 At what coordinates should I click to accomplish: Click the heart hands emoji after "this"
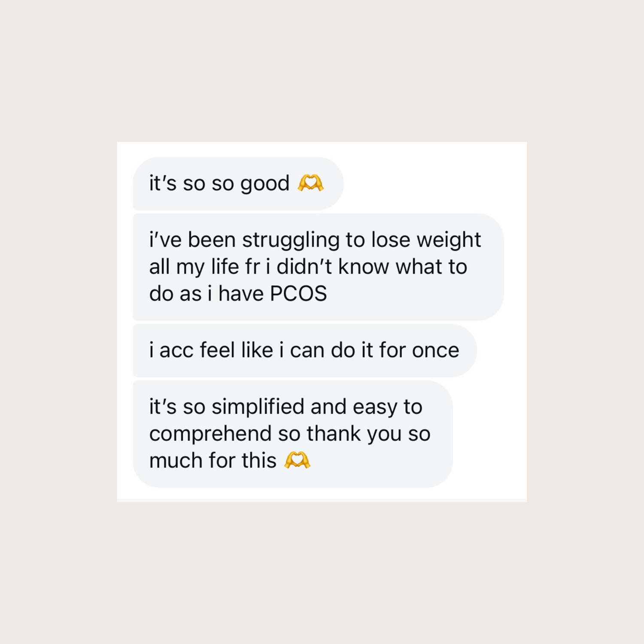click(x=297, y=460)
